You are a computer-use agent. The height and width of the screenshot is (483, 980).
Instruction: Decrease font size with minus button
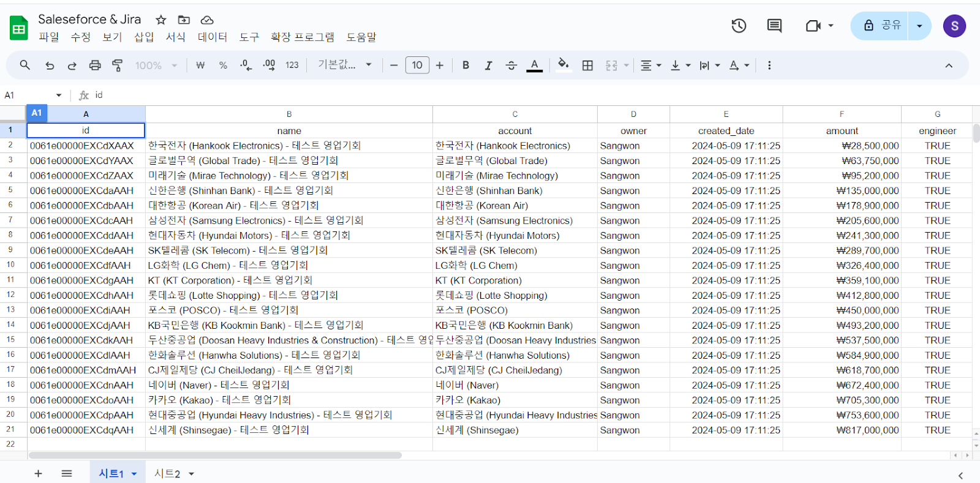[394, 66]
